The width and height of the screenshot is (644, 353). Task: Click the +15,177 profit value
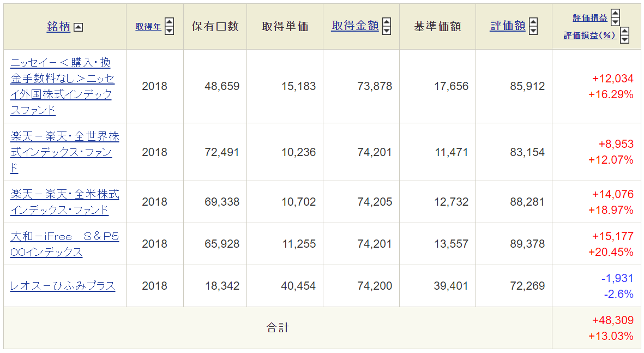click(613, 236)
